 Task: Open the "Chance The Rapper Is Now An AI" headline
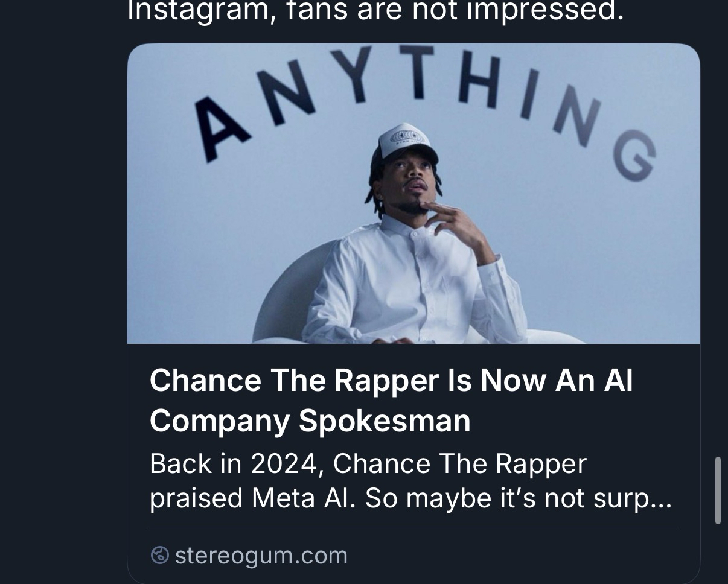click(391, 381)
